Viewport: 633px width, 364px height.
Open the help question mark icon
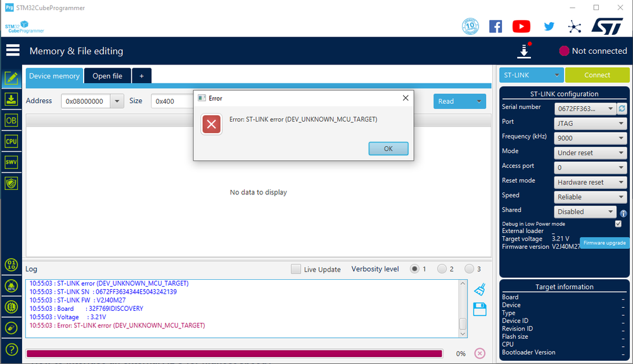(x=11, y=349)
